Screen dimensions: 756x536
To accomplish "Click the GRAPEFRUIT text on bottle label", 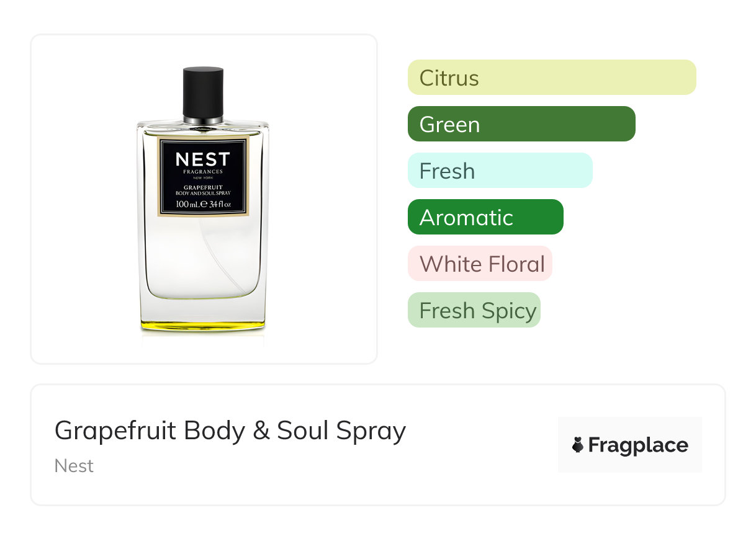I will [203, 187].
